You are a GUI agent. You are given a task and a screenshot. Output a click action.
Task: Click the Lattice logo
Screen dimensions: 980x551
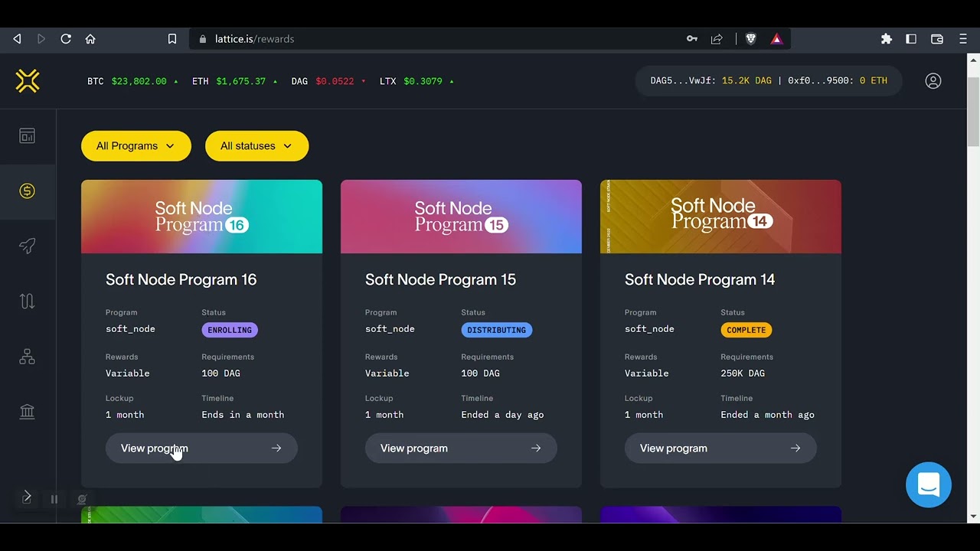(28, 80)
